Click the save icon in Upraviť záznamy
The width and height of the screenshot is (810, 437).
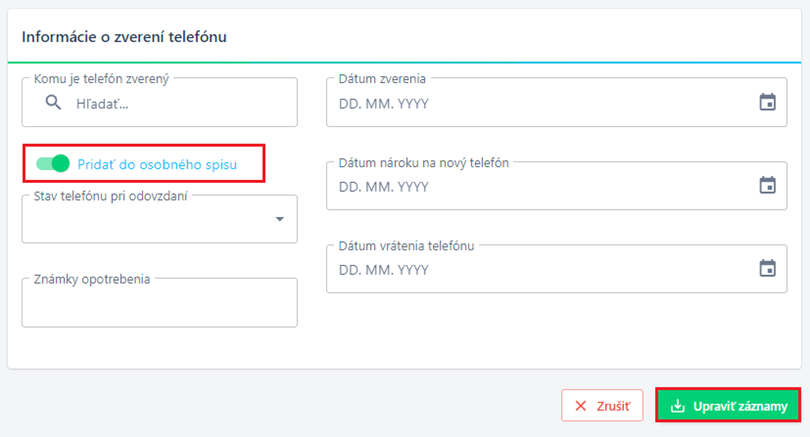coord(677,406)
